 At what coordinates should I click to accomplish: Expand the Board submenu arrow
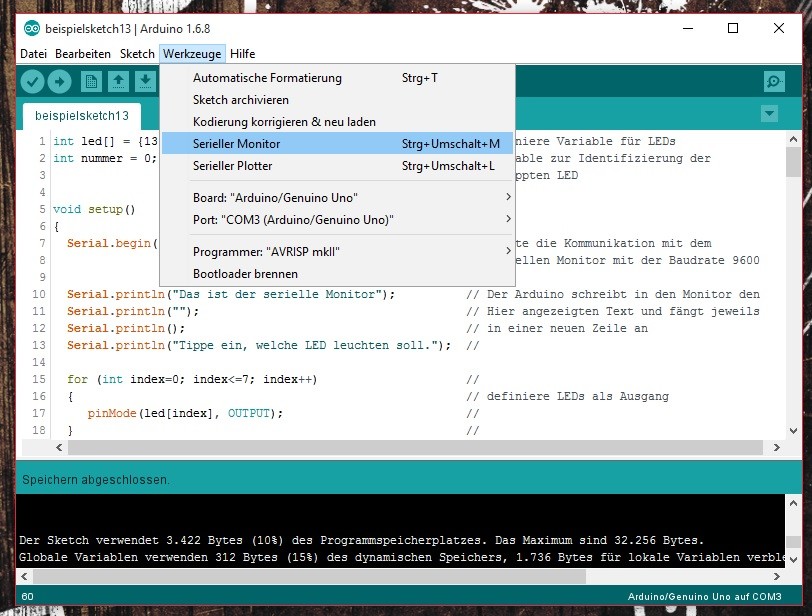[508, 197]
